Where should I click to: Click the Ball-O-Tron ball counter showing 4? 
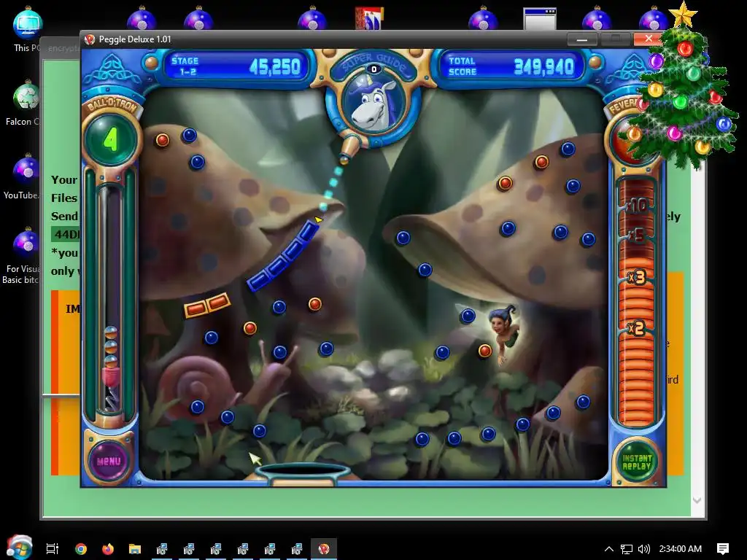(111, 139)
